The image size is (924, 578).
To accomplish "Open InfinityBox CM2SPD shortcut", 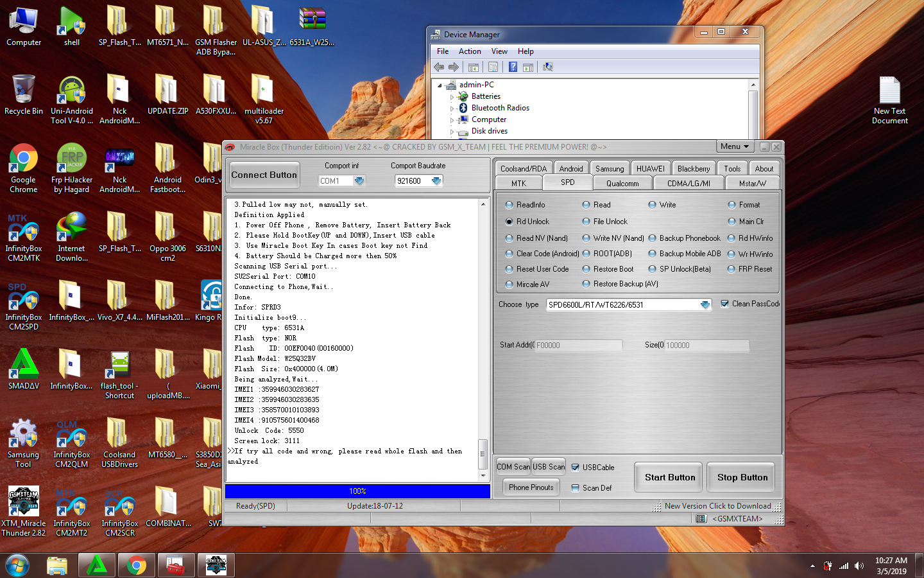I will [24, 306].
